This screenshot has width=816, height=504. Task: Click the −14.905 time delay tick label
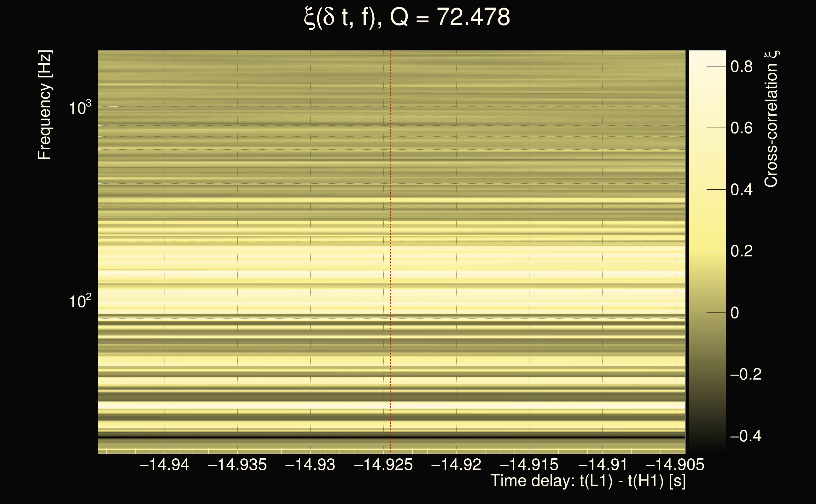point(675,465)
